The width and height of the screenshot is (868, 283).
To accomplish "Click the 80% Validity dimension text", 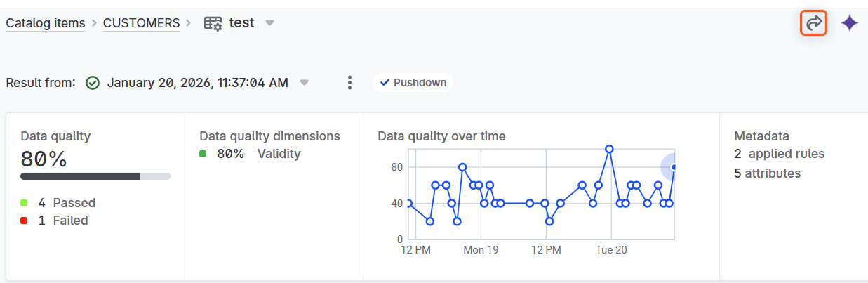I will [x=258, y=154].
